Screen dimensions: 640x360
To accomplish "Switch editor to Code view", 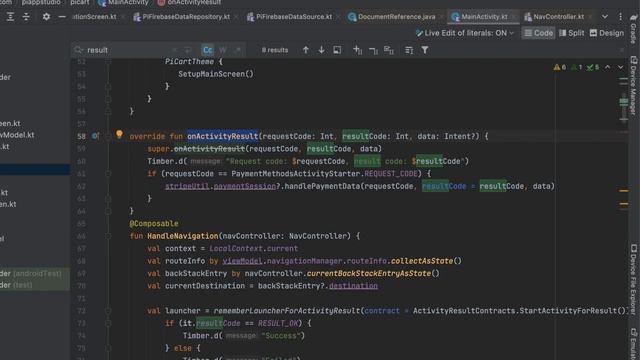I will click(538, 33).
